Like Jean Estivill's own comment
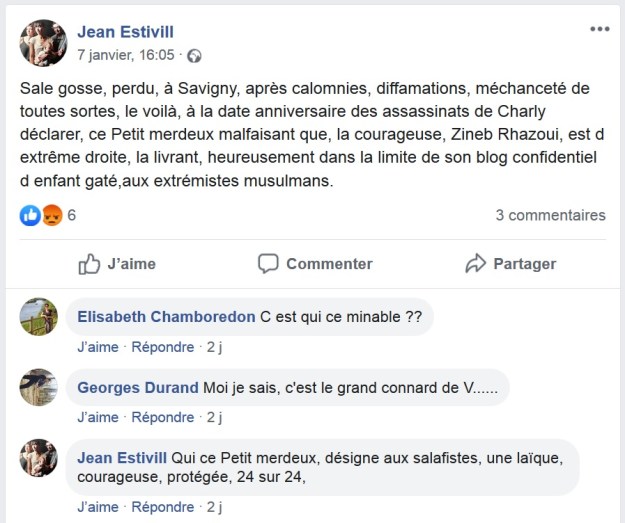The width and height of the screenshot is (625, 523). 97,506
